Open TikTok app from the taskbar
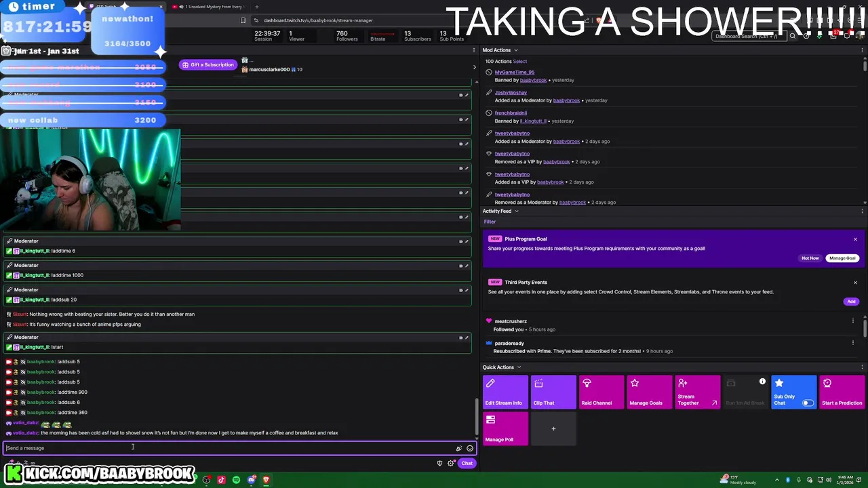 (x=221, y=480)
